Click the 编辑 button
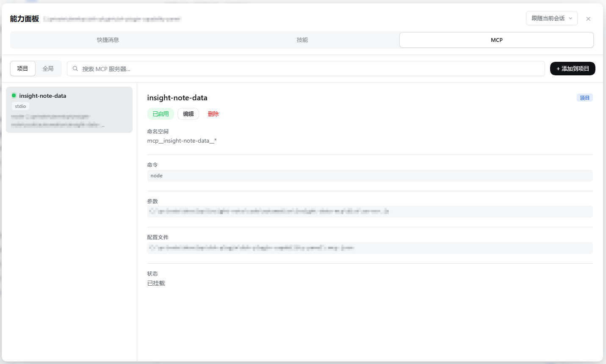Screen dimensions: 606x364 coord(188,114)
